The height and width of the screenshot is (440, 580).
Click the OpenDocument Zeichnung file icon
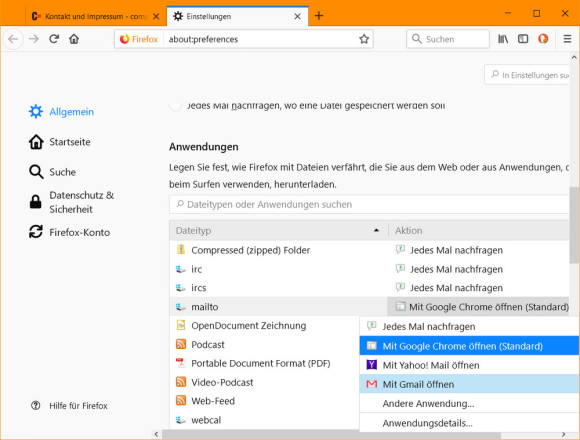[x=181, y=325]
